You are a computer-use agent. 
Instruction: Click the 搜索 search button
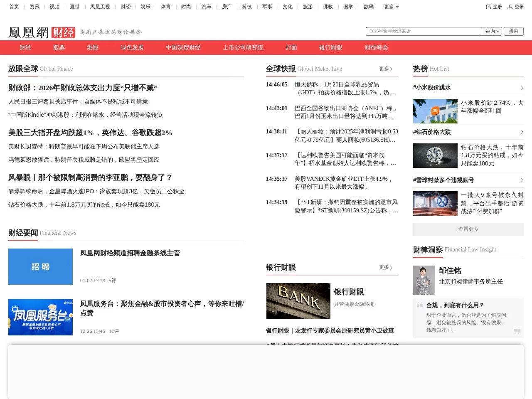coord(514,31)
